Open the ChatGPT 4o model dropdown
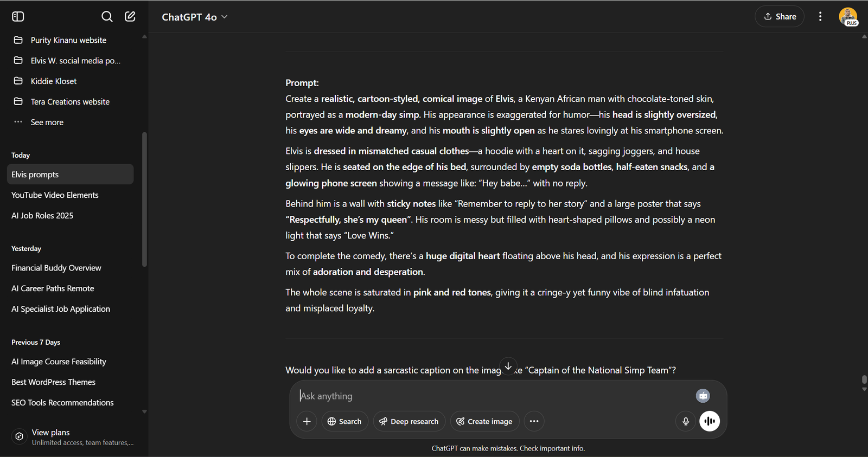The height and width of the screenshot is (457, 868). coord(195,17)
